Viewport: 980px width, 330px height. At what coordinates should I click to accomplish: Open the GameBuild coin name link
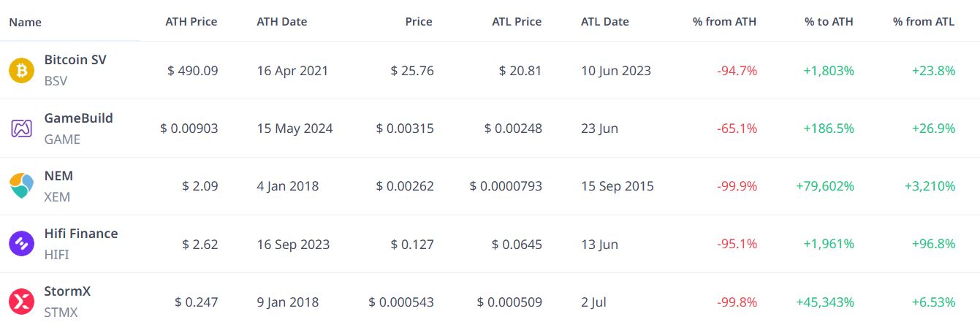[x=78, y=118]
